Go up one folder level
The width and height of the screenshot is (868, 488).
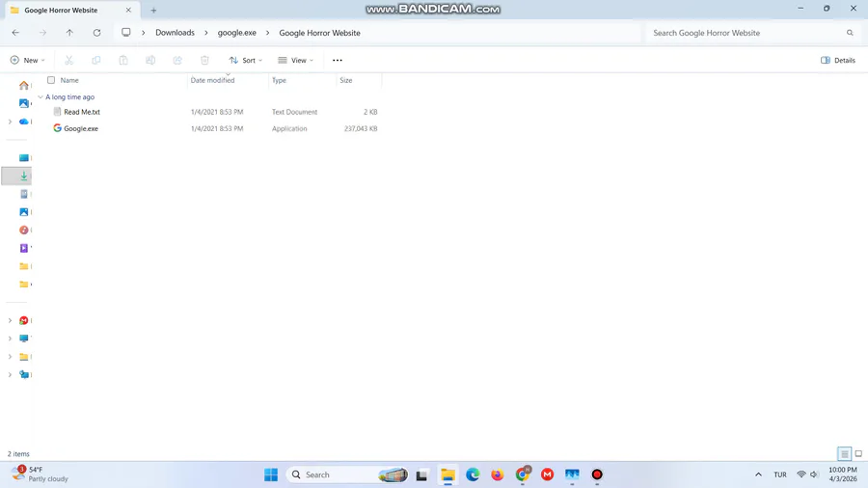(x=69, y=33)
